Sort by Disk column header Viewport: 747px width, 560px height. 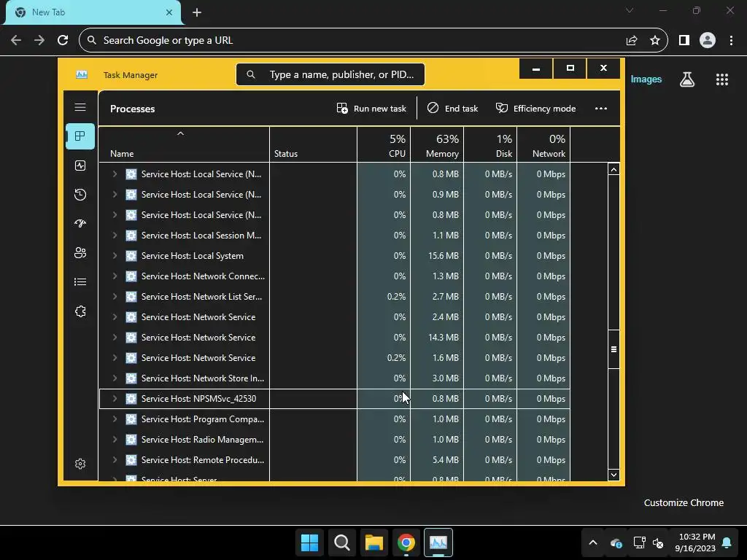click(x=490, y=145)
